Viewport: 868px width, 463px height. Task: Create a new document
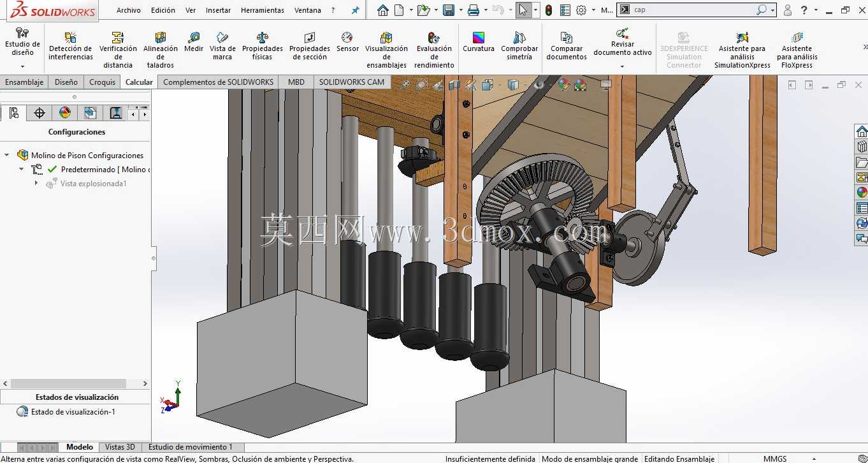[x=400, y=10]
